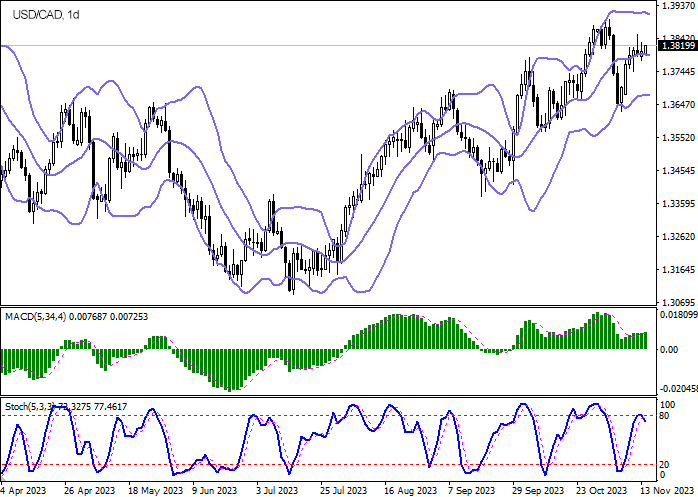
Task: Click the 1.3937 price axis label
Action: (678, 6)
